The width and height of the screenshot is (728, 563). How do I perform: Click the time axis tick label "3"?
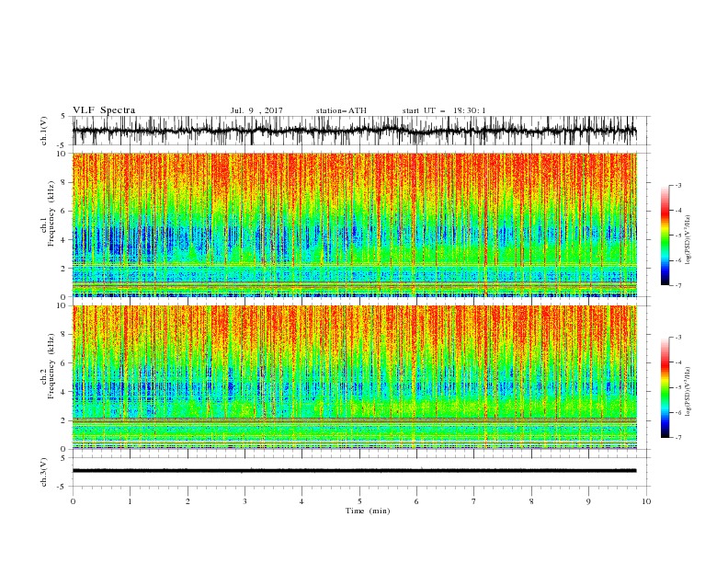(245, 501)
